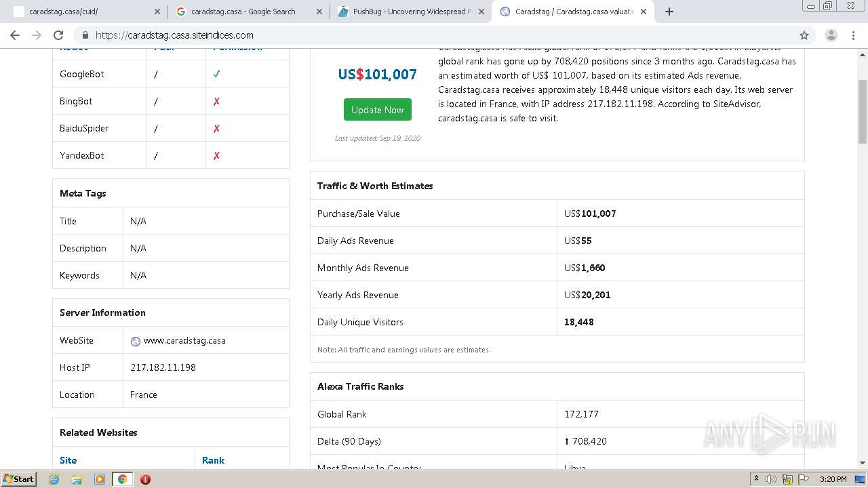Select the Host IP value 217.182.11.198
Viewport: 868px width, 488px height.
pyautogui.click(x=163, y=367)
